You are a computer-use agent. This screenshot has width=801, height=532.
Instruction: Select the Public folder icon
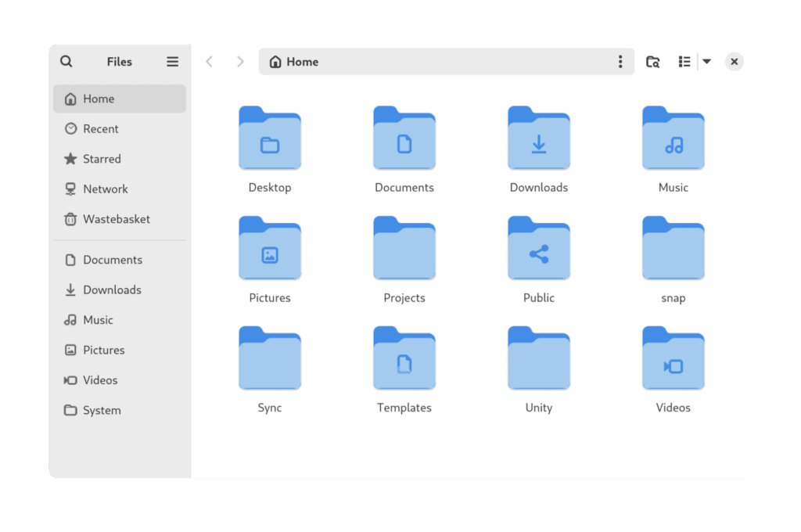pos(539,248)
